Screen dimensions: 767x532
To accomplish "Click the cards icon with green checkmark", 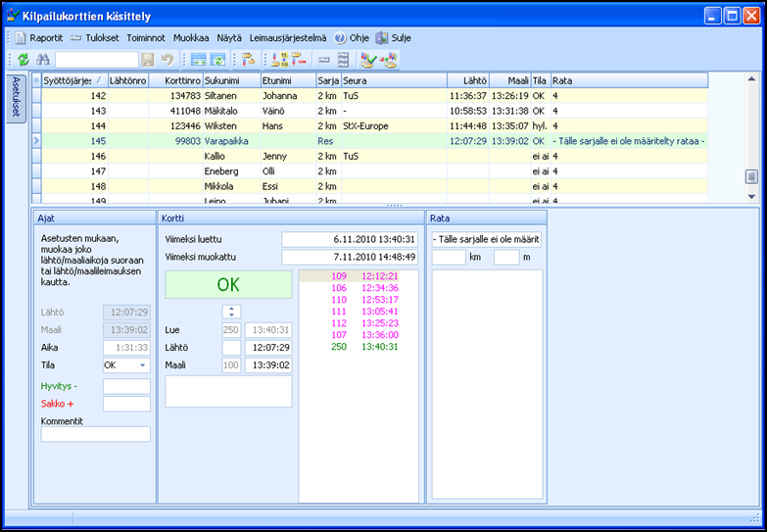I will [x=368, y=60].
